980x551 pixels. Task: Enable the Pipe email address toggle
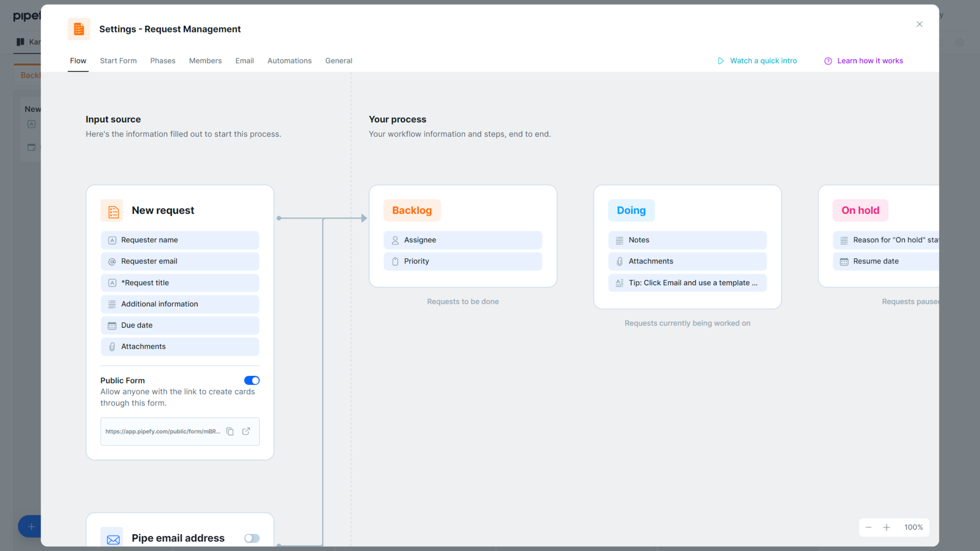[x=252, y=538]
